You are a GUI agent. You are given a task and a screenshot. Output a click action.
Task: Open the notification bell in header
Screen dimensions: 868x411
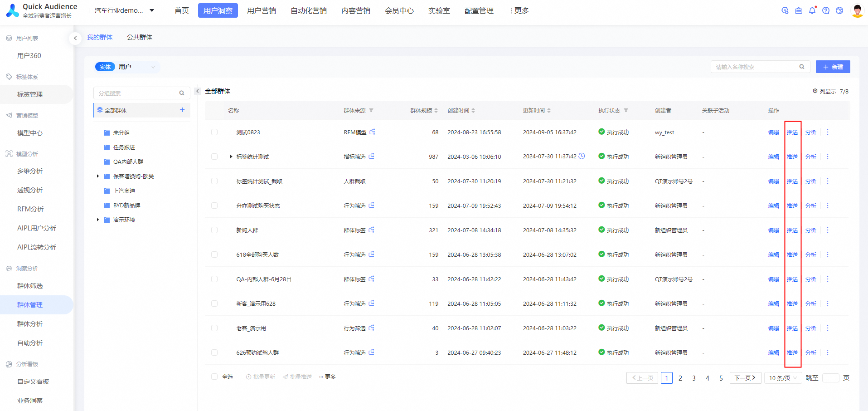pyautogui.click(x=812, y=10)
